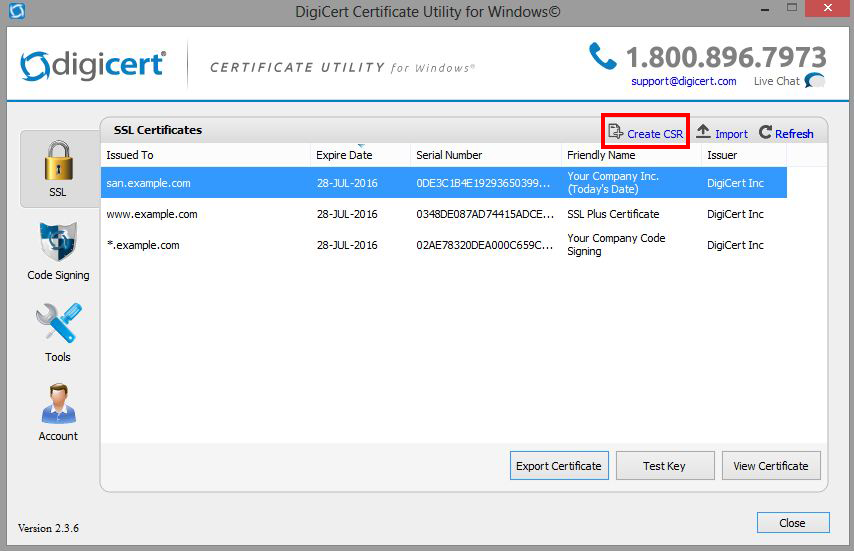The height and width of the screenshot is (551, 854).
Task: Click the Close button at the bottom
Action: 792,523
